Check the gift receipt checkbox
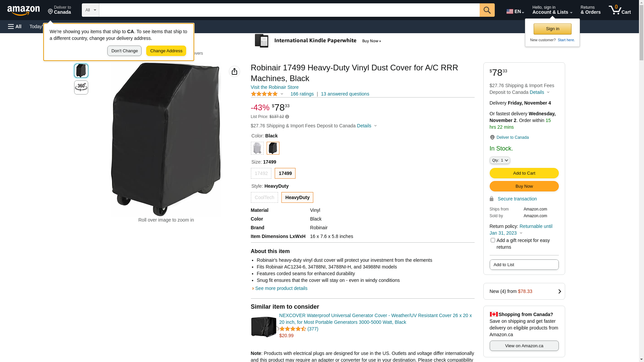644x362 pixels. pyautogui.click(x=493, y=240)
